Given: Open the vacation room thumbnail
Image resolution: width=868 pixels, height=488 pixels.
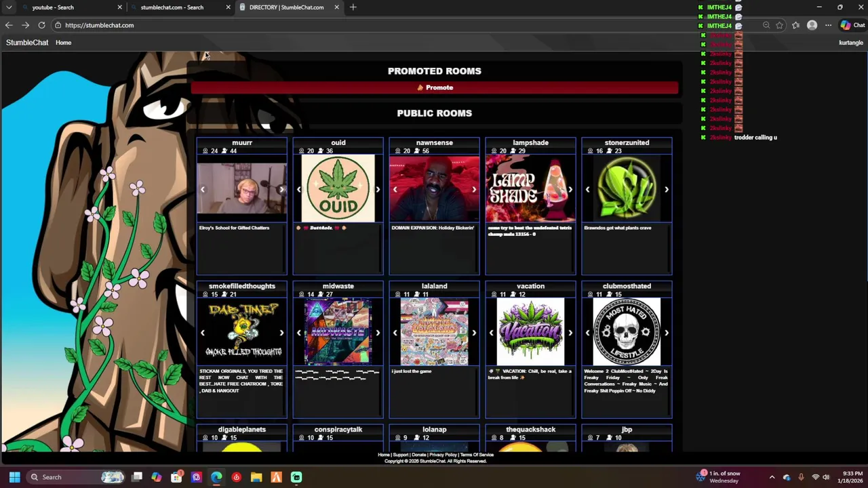Looking at the screenshot, I should pyautogui.click(x=531, y=332).
